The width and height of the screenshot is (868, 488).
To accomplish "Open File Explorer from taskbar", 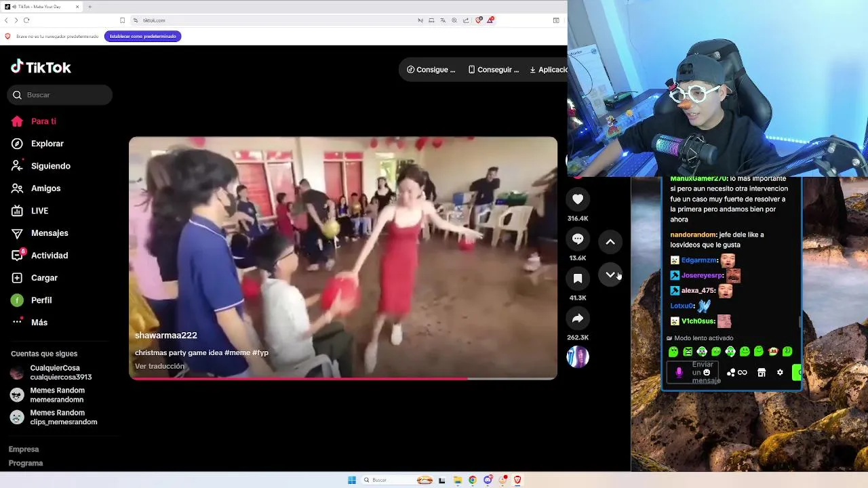I will [458, 480].
